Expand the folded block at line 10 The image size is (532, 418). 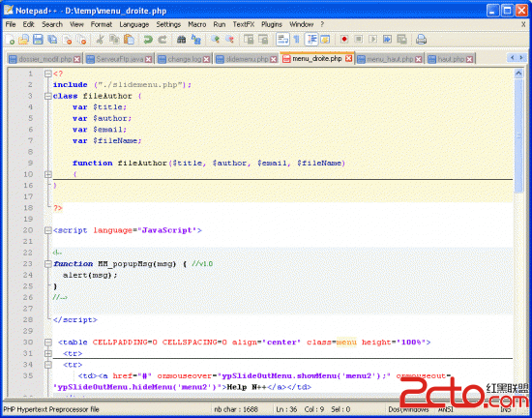pyautogui.click(x=48, y=174)
